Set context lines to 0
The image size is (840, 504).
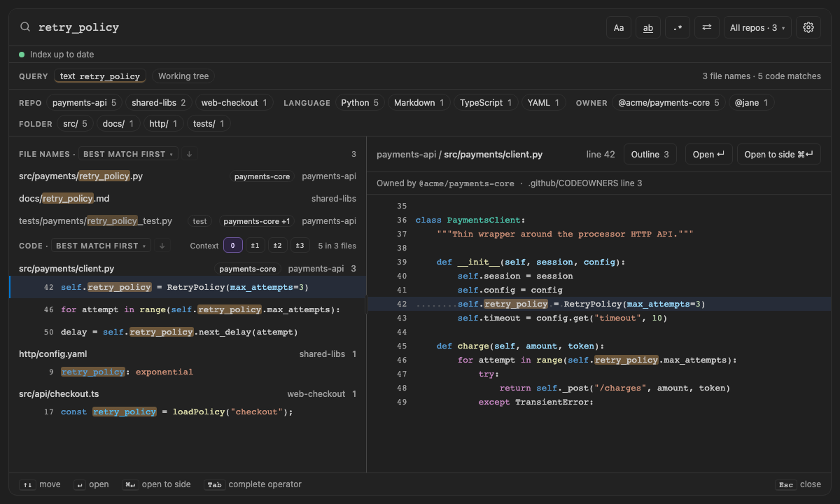(x=233, y=246)
